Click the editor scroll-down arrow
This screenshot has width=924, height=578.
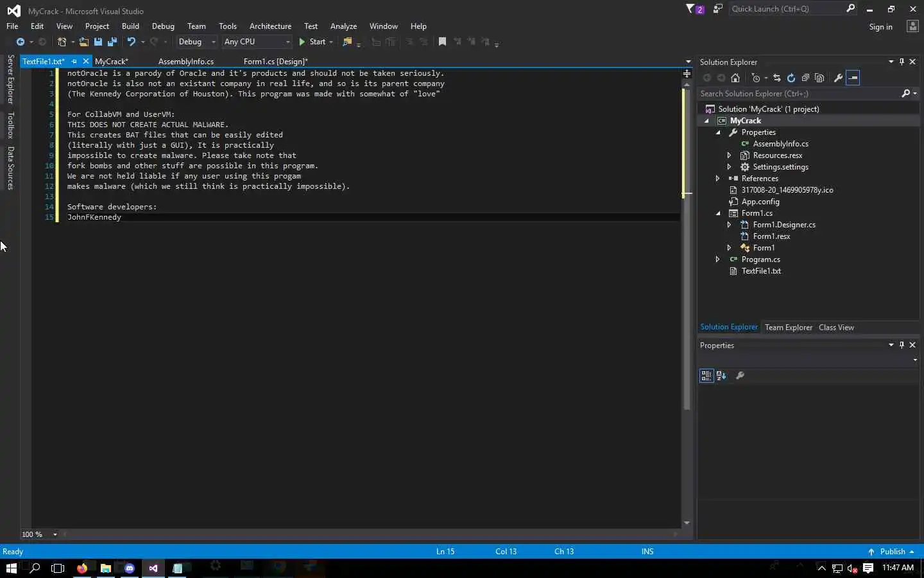pyautogui.click(x=687, y=523)
